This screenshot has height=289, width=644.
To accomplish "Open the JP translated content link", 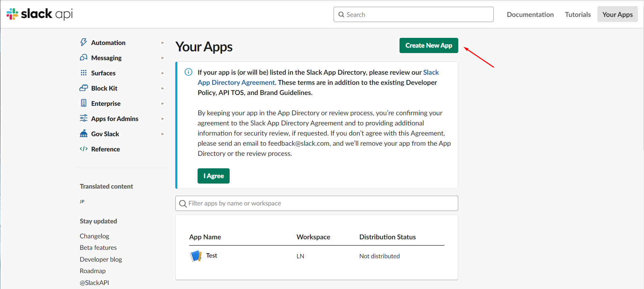I will (x=82, y=201).
